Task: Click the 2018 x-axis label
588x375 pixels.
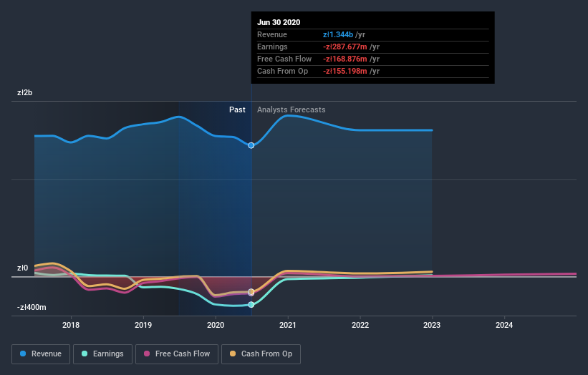Action: coord(71,325)
